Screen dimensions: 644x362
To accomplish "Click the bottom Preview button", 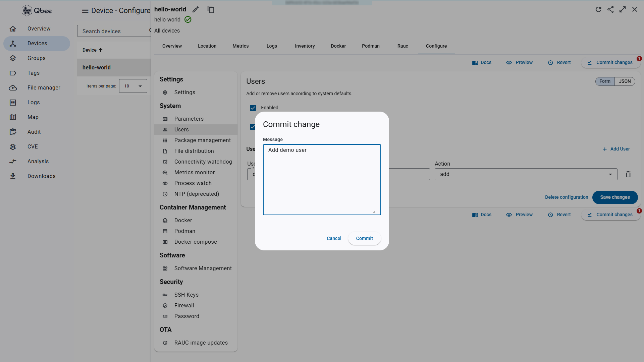I will pos(520,215).
